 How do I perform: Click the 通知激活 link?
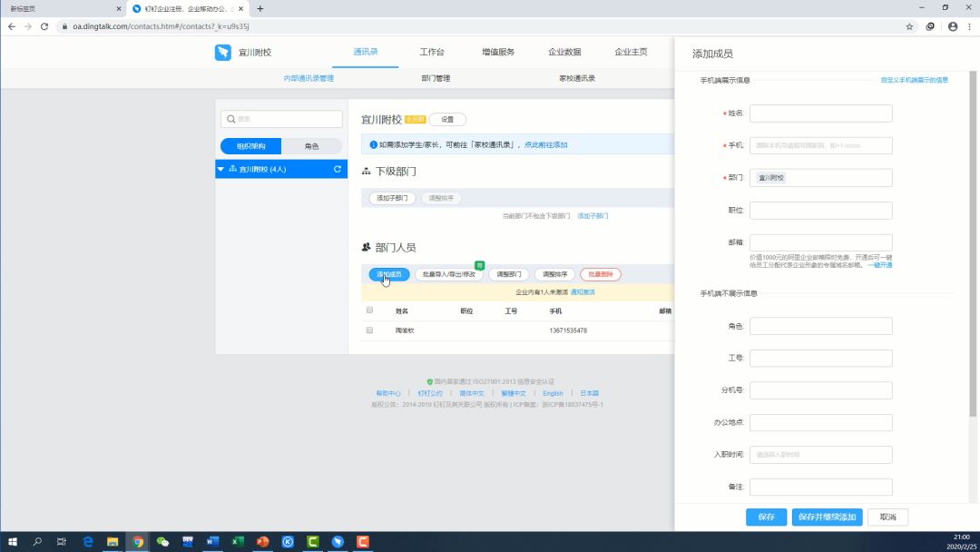click(583, 292)
